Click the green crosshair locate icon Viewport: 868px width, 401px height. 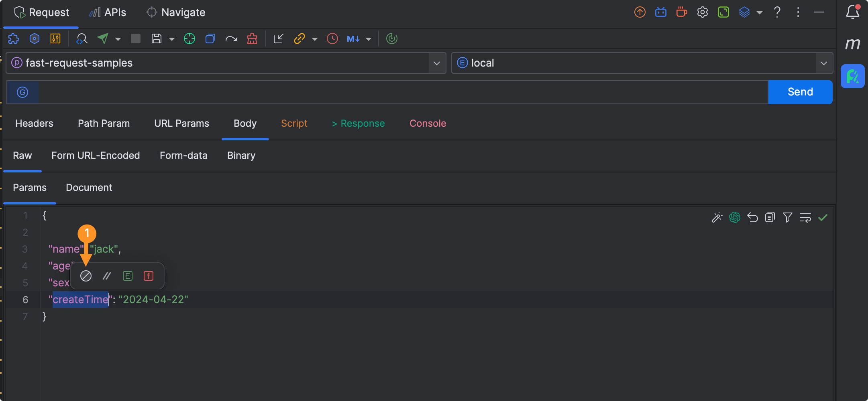[x=189, y=39]
